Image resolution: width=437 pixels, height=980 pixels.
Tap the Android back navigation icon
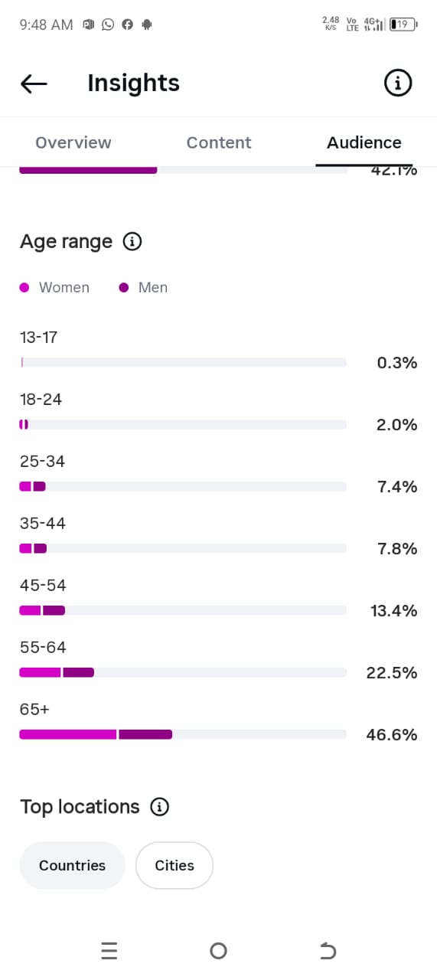(x=328, y=951)
